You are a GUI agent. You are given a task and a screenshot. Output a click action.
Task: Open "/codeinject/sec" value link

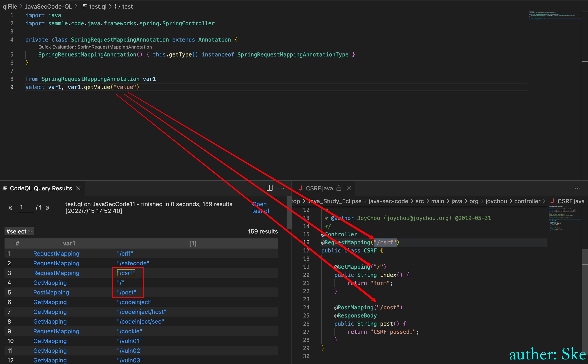click(x=140, y=321)
